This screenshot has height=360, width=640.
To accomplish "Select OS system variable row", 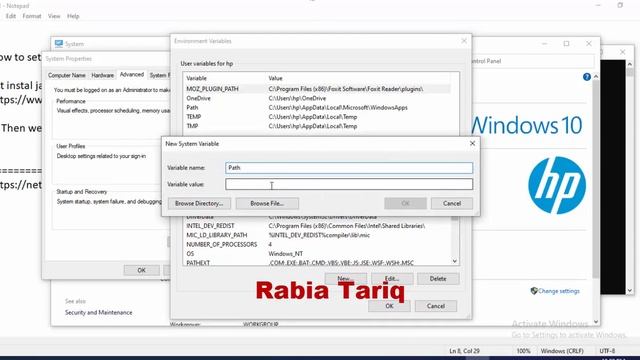I will (x=318, y=254).
